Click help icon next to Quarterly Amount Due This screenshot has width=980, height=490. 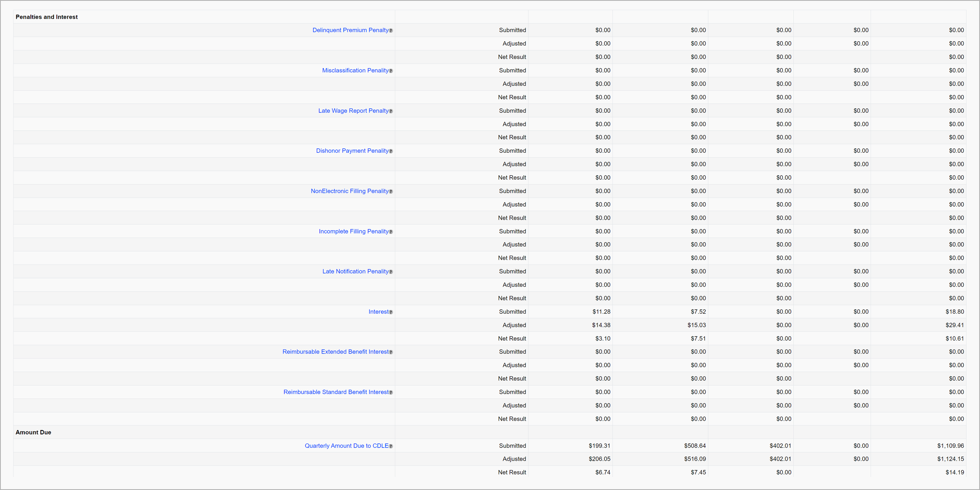coord(391,446)
